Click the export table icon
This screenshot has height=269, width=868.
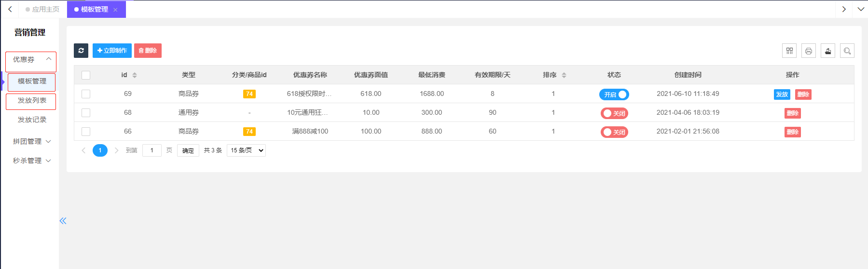point(828,51)
